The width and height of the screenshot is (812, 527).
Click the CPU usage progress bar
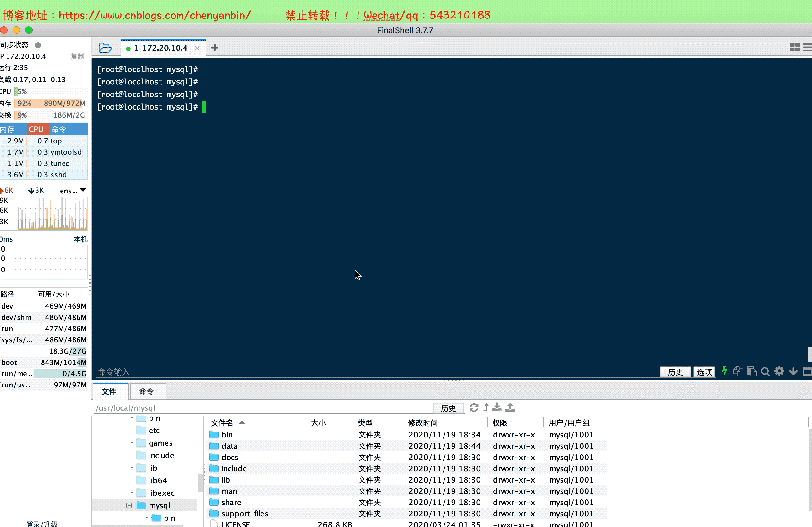click(51, 91)
